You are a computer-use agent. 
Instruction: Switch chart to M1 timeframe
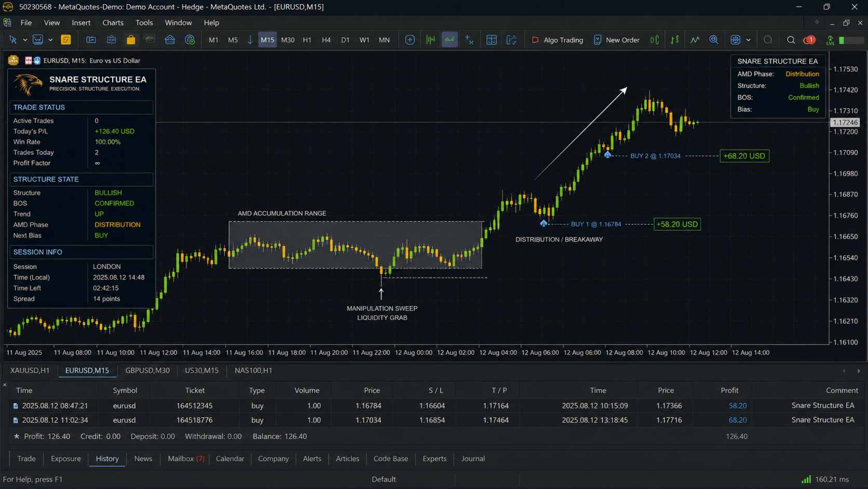[x=213, y=40]
